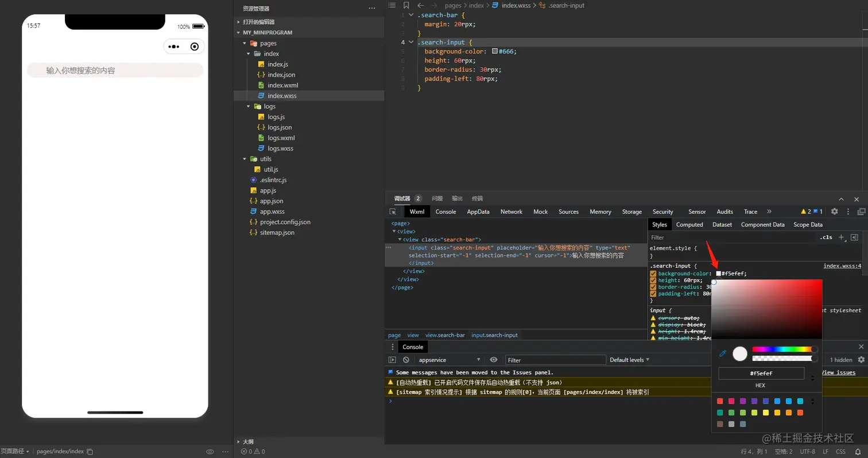Click the hue slider in color picker
The height and width of the screenshot is (458, 868).
[784, 349]
